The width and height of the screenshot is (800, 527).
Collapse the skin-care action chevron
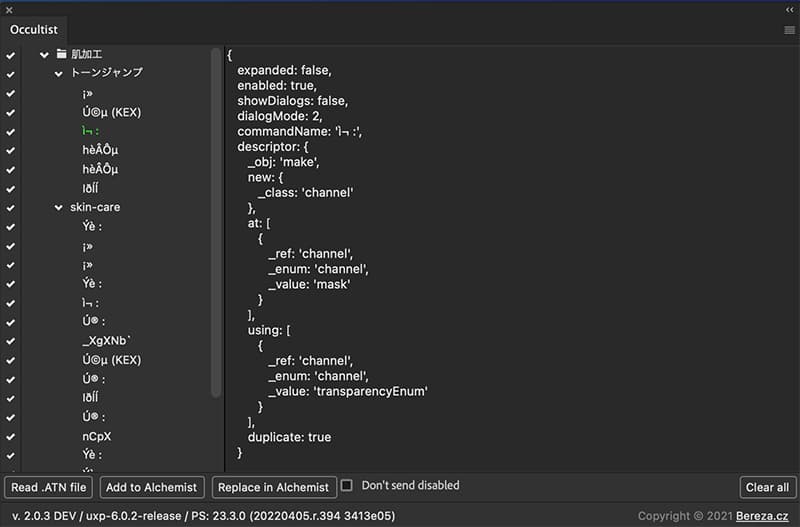click(59, 207)
